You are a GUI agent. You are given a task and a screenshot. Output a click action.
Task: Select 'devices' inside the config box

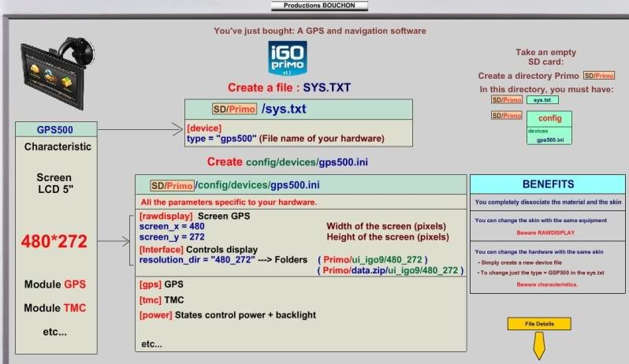pyautogui.click(x=538, y=131)
